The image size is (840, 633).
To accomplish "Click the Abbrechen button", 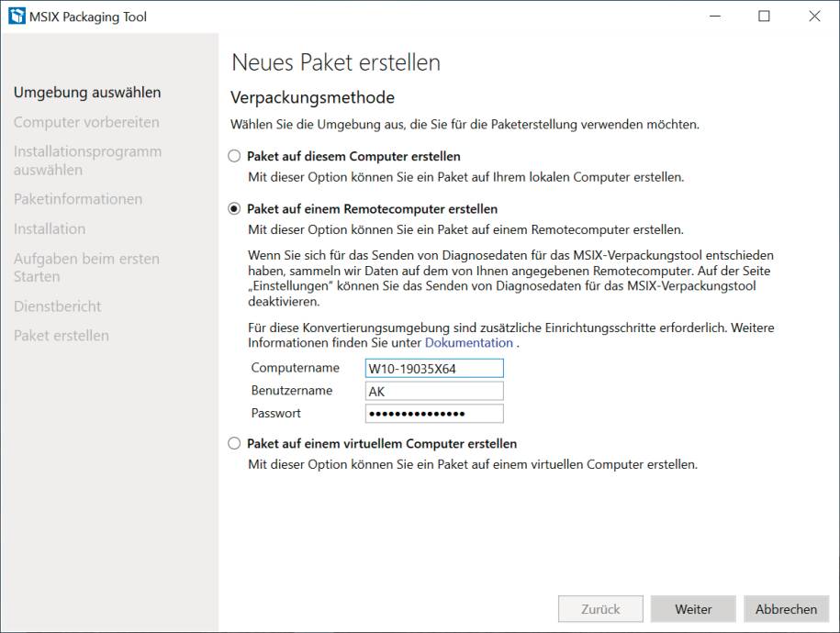I will pos(786,609).
